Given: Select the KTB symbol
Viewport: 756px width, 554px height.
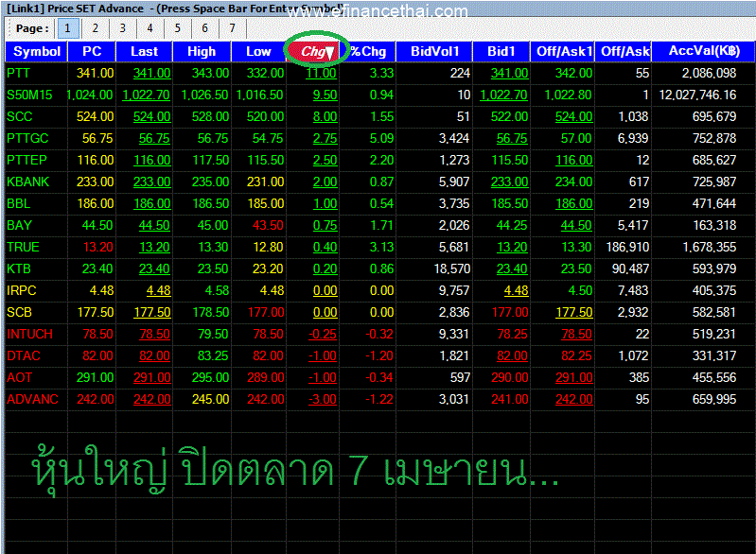Looking at the screenshot, I should point(19,268).
